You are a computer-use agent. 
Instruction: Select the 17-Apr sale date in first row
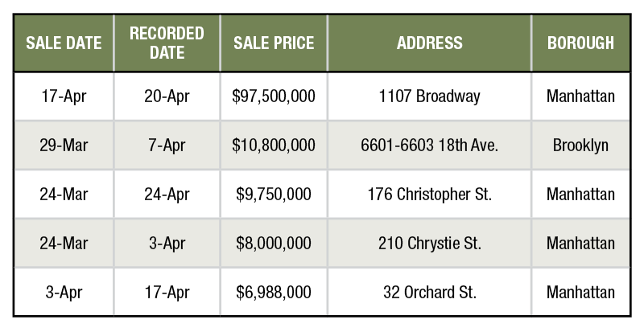(64, 96)
